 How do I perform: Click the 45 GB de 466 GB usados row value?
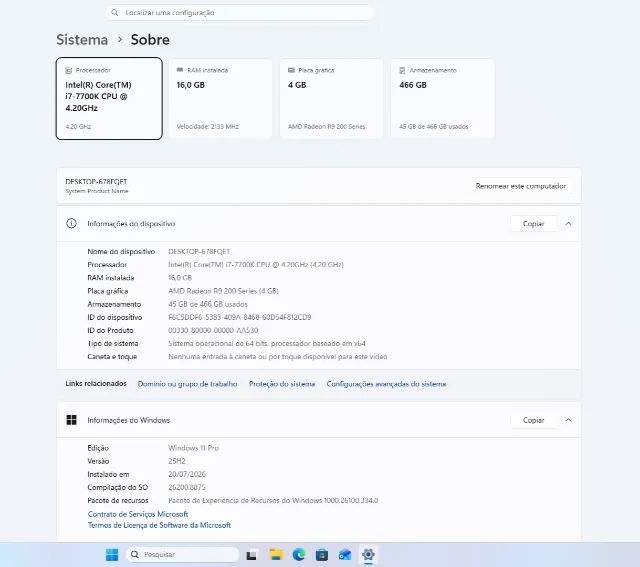click(208, 304)
